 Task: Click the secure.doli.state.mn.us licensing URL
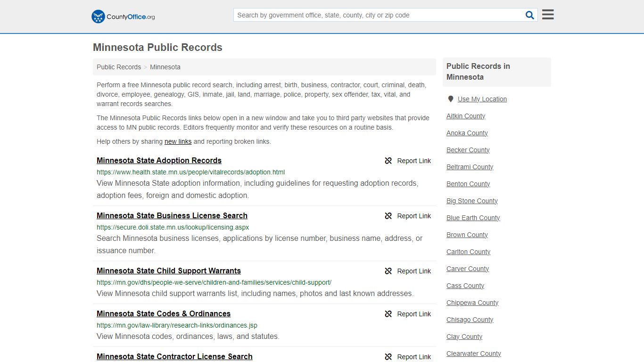point(173,227)
